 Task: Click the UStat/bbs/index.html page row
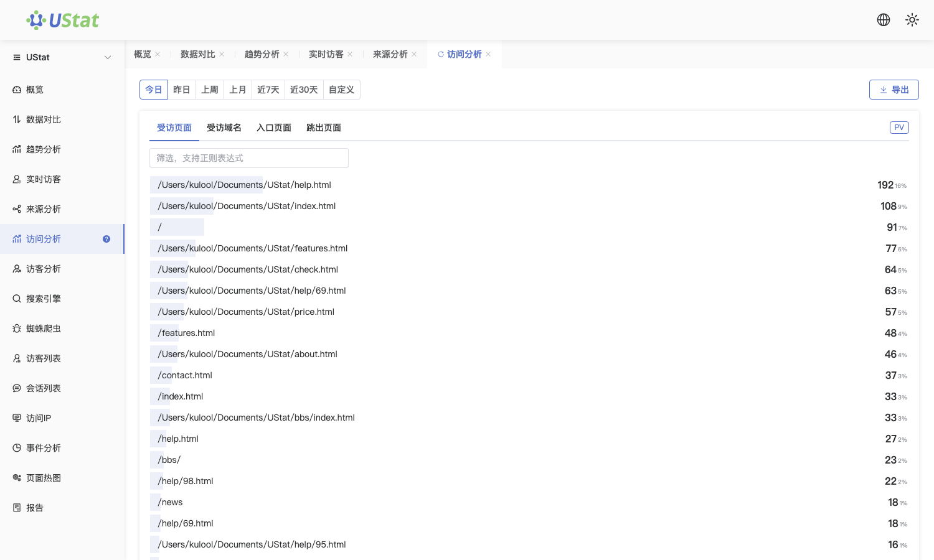point(529,418)
